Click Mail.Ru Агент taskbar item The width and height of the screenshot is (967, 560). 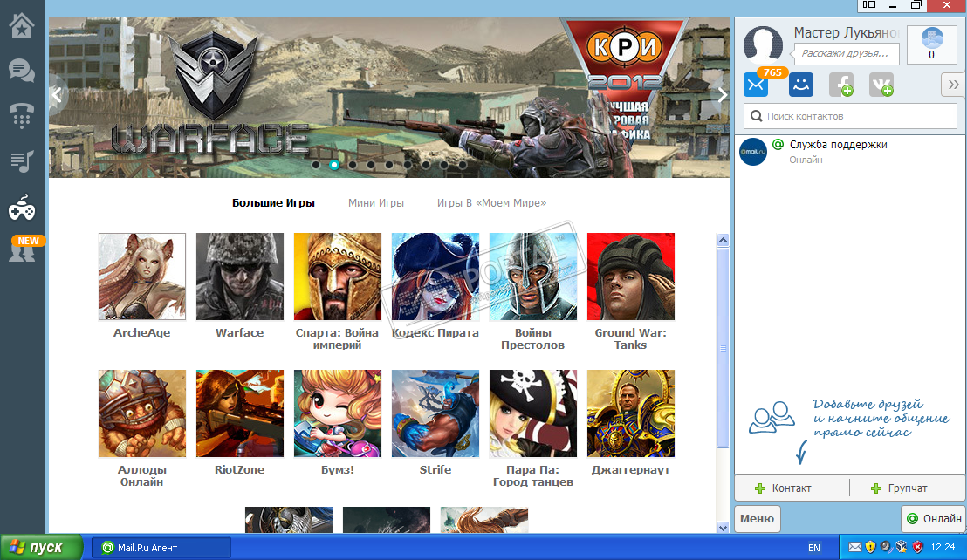click(161, 547)
